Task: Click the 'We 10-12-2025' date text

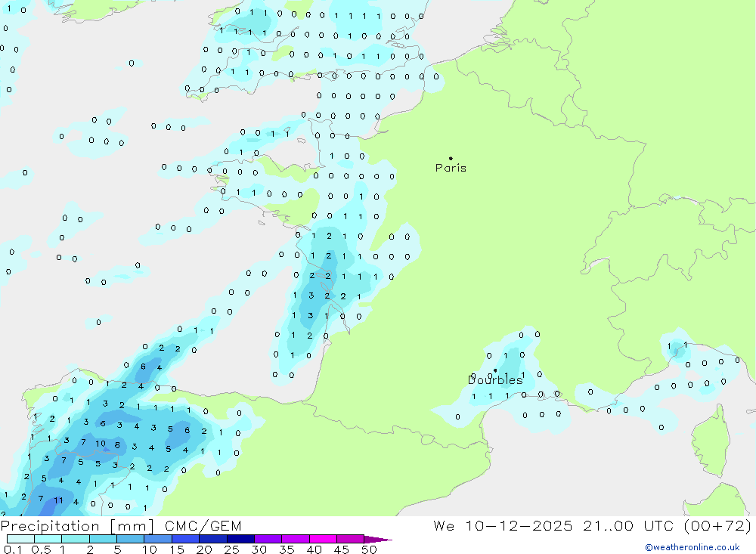Action: click(503, 525)
